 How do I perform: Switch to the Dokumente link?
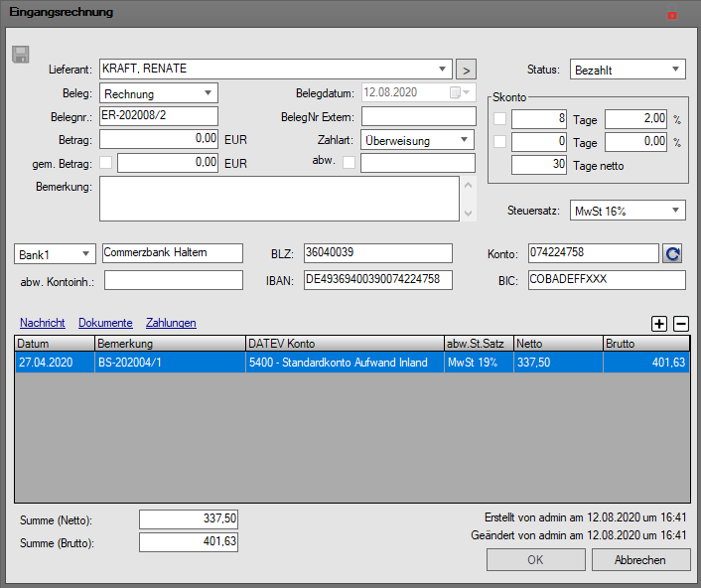point(105,323)
